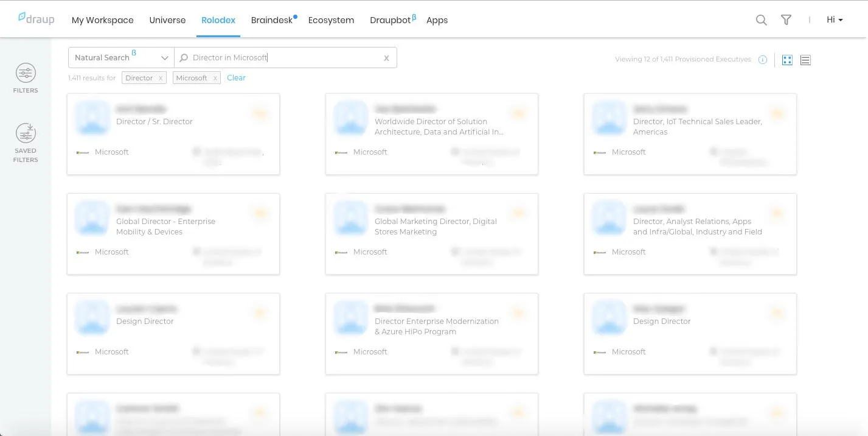Star the Director / Sr. Director card
Image resolution: width=868 pixels, height=436 pixels.
tap(260, 113)
